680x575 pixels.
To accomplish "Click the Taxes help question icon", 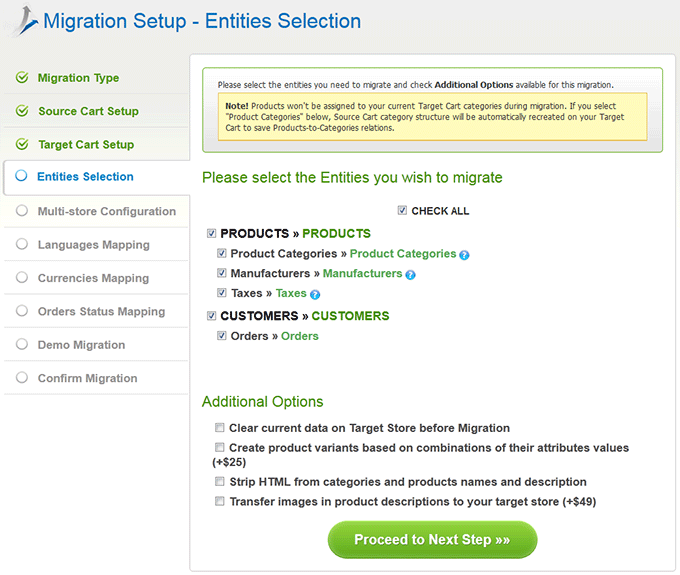I will 315,295.
